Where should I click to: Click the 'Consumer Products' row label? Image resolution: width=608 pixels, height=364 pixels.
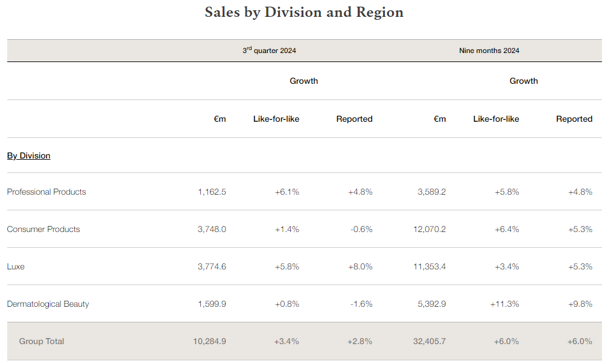click(x=43, y=229)
